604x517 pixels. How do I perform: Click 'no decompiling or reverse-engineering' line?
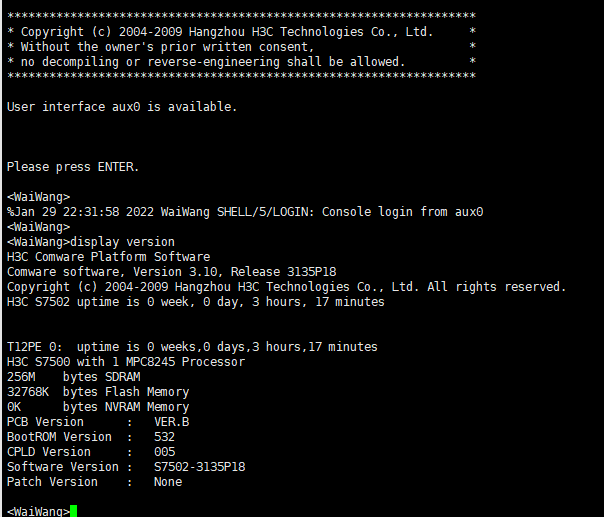coord(241,62)
